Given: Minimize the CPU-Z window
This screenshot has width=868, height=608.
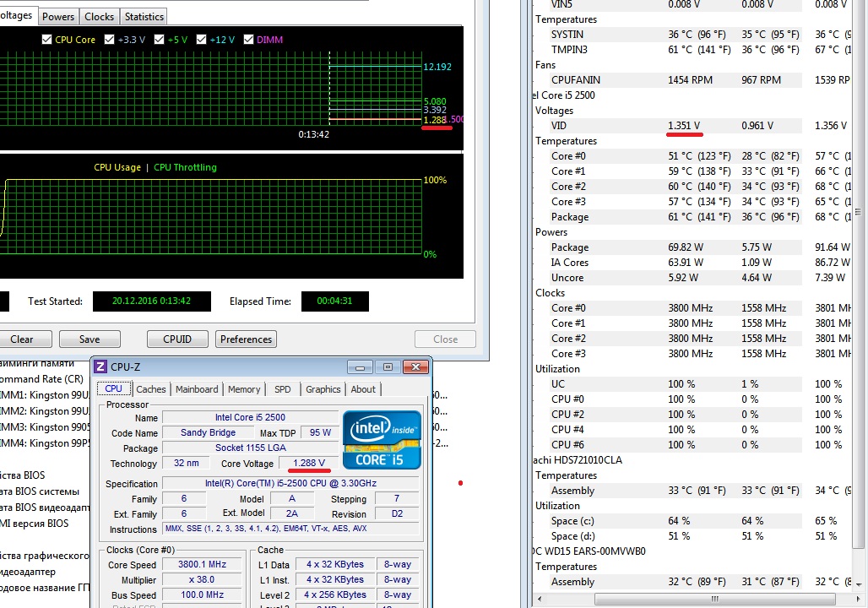Looking at the screenshot, I should pyautogui.click(x=360, y=367).
